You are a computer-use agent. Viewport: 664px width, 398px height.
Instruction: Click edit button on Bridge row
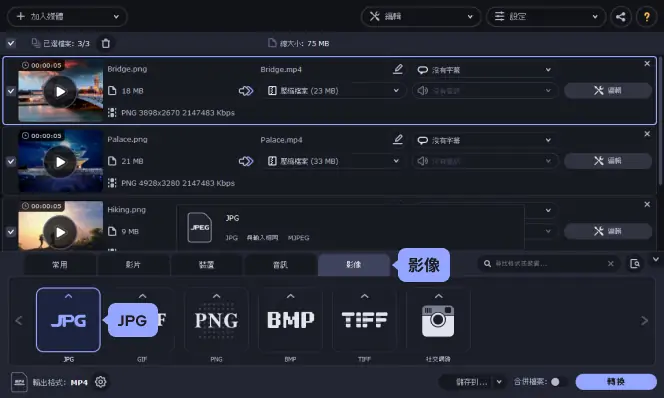(x=608, y=90)
